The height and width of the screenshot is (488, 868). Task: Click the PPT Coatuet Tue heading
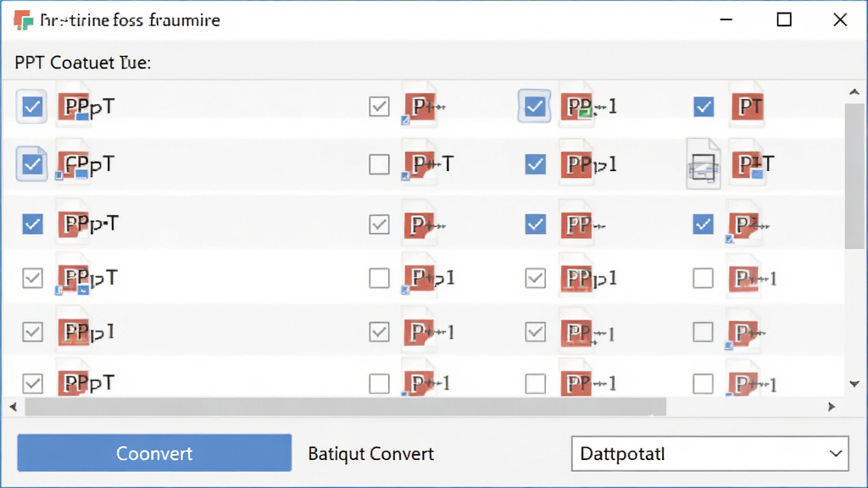(x=82, y=63)
